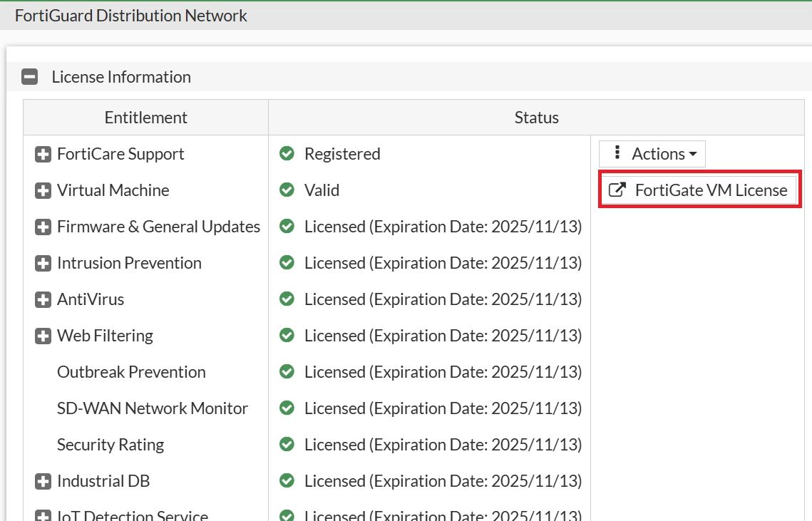
Task: Click the SD-WAN Network Monitor license expiration text
Action: pyautogui.click(x=443, y=408)
